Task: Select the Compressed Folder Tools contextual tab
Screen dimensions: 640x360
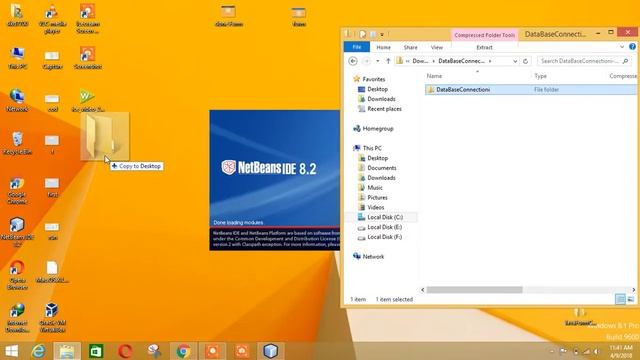Action: pos(484,35)
